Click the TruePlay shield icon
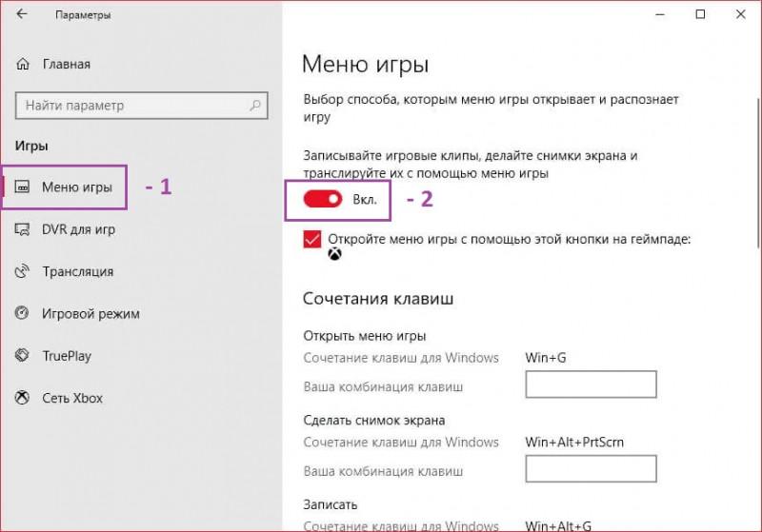 click(x=22, y=355)
